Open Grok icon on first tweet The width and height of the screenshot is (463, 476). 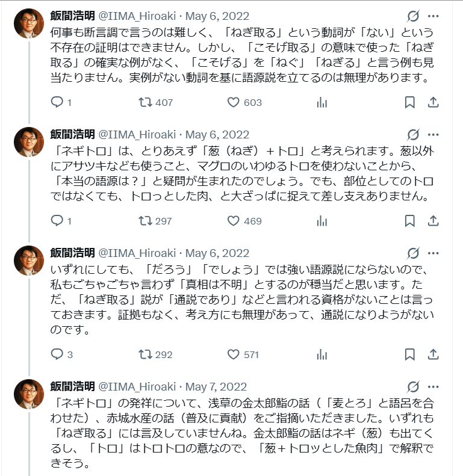(x=413, y=16)
